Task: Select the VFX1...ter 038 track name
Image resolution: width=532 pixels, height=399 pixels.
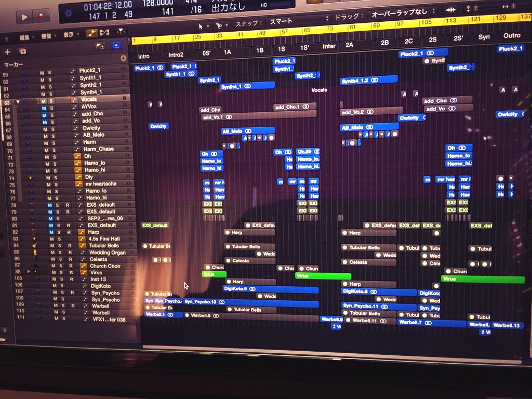Action: point(109,320)
